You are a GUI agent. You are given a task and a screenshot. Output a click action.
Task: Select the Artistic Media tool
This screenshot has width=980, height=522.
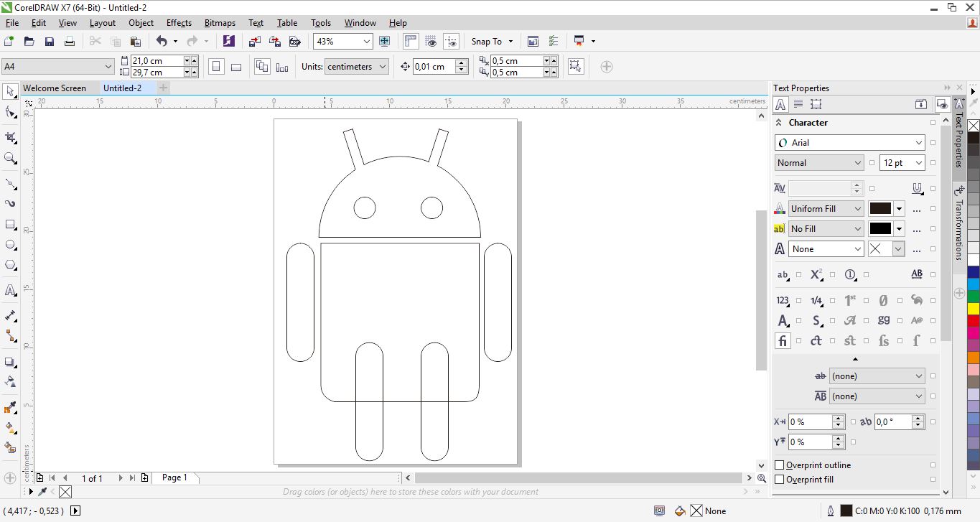[10, 204]
